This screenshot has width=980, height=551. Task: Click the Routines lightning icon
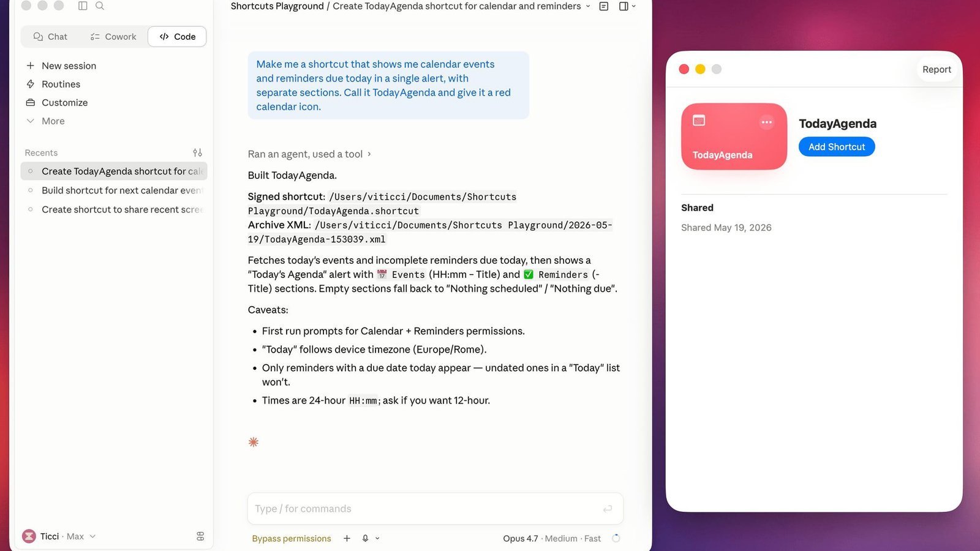31,84
